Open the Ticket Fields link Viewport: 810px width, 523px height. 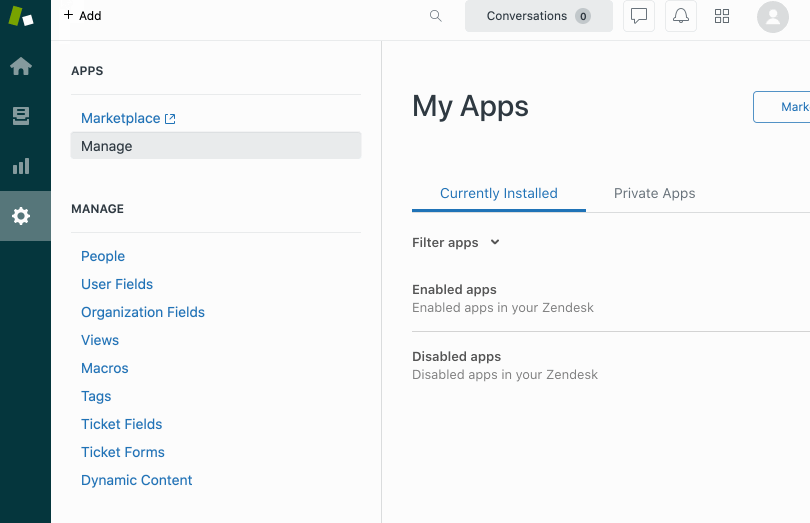(121, 424)
